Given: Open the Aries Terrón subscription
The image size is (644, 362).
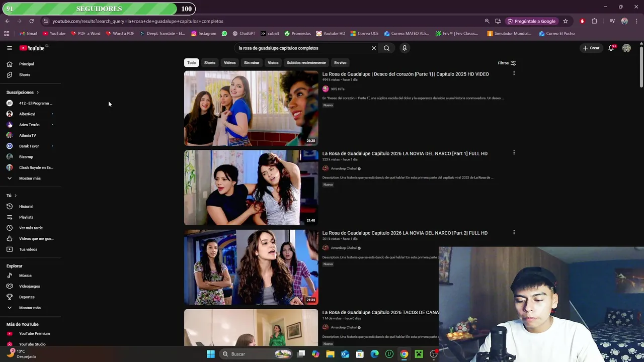Looking at the screenshot, I should (x=30, y=125).
